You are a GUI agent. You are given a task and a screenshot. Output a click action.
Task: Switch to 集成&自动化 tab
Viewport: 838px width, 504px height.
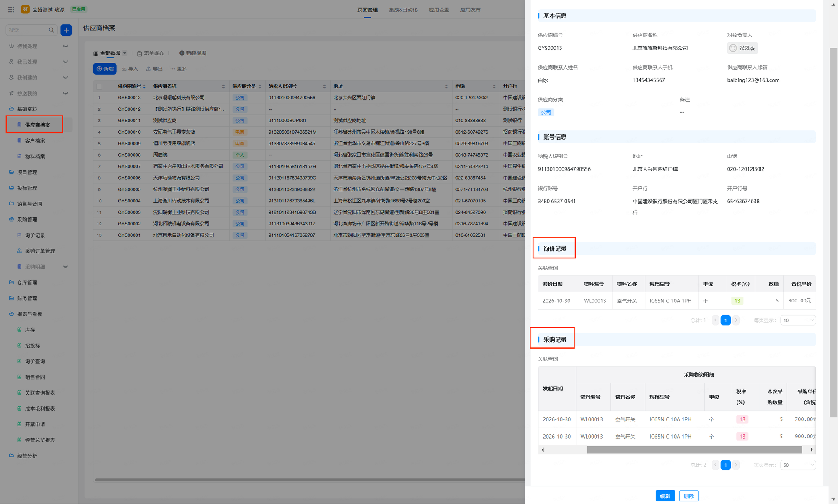[x=403, y=10]
